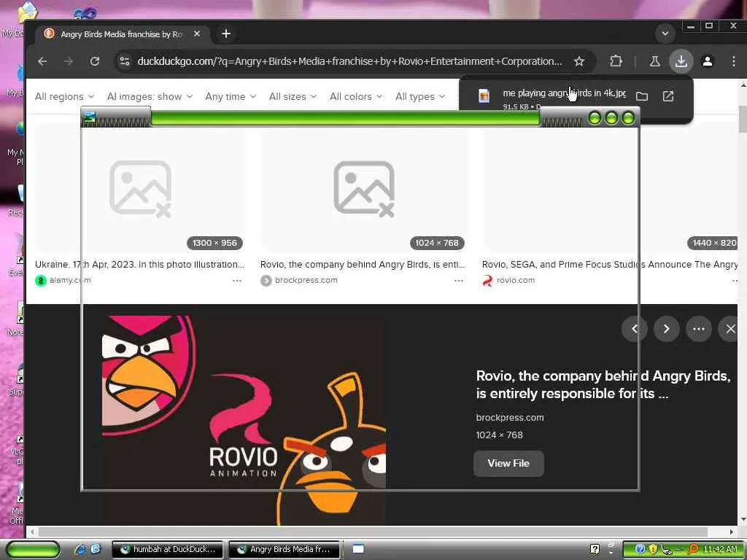747x560 pixels.
Task: Open options for brockpress.com result
Action: coord(459,281)
